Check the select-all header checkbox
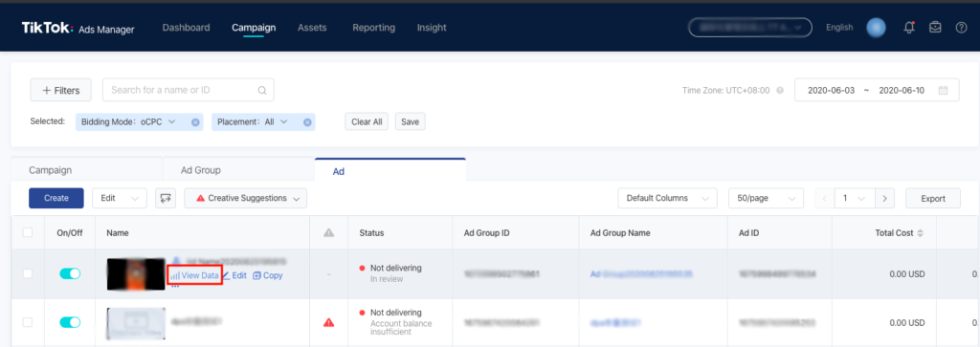 click(28, 232)
